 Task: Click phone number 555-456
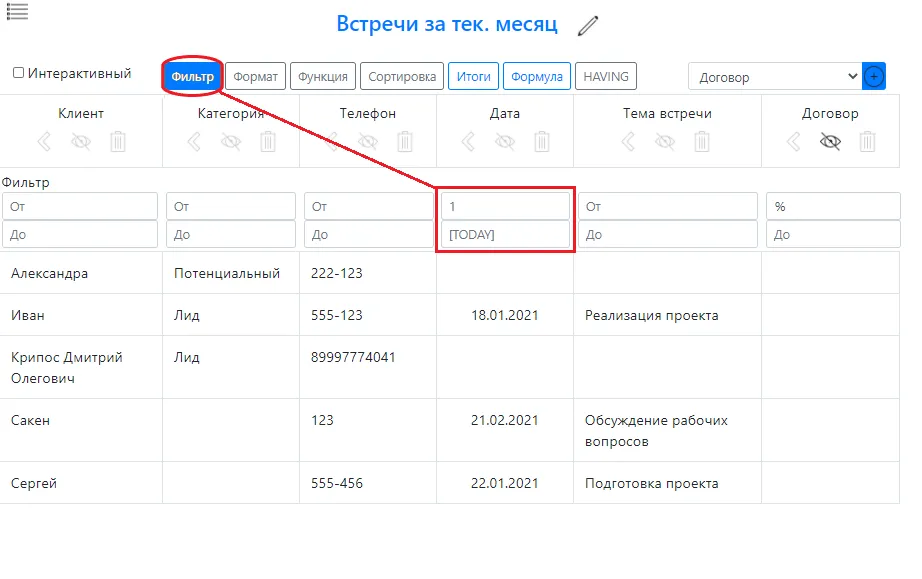[336, 483]
